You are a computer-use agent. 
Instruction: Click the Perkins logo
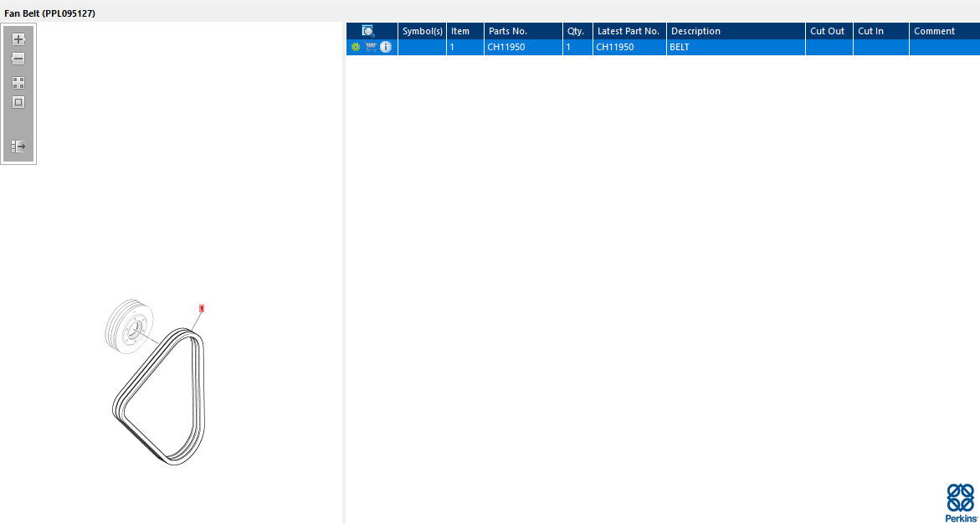(961, 503)
